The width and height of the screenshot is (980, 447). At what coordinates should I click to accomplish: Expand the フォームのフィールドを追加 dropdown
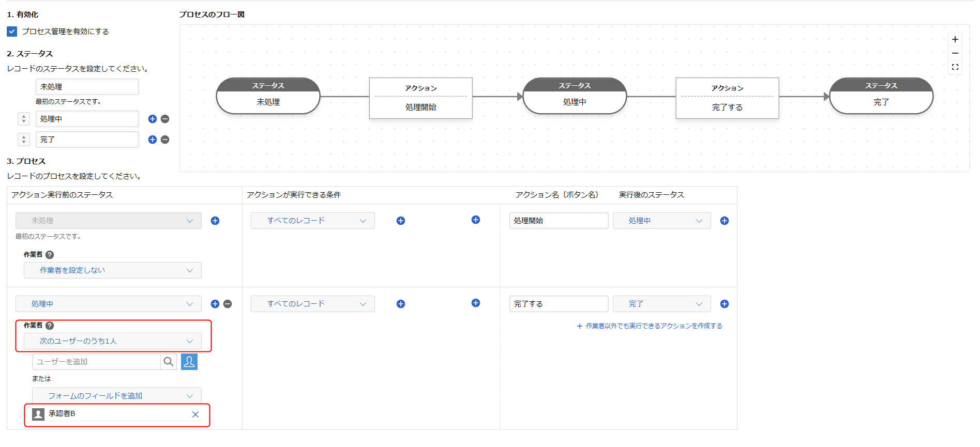pos(116,396)
